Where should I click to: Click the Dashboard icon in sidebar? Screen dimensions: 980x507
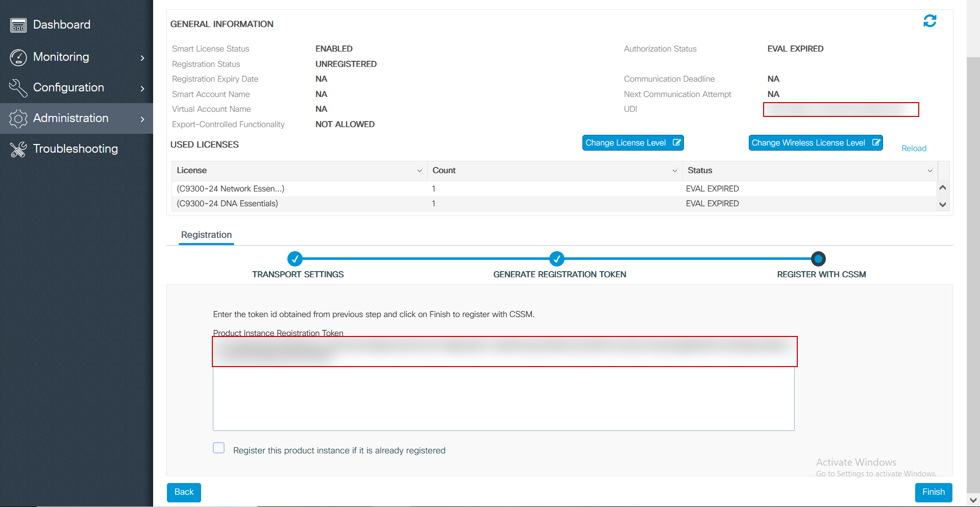pos(18,25)
